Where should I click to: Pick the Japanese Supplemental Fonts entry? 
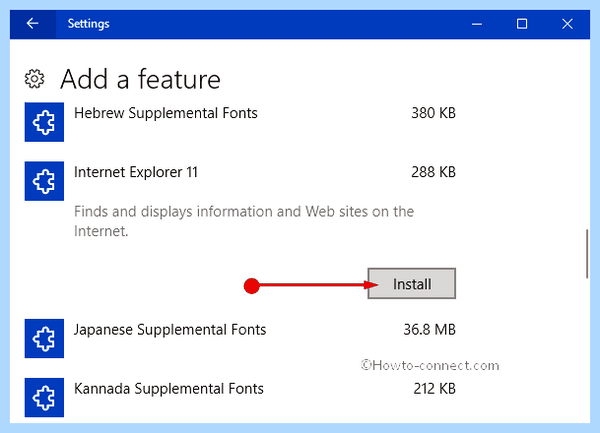pos(170,330)
